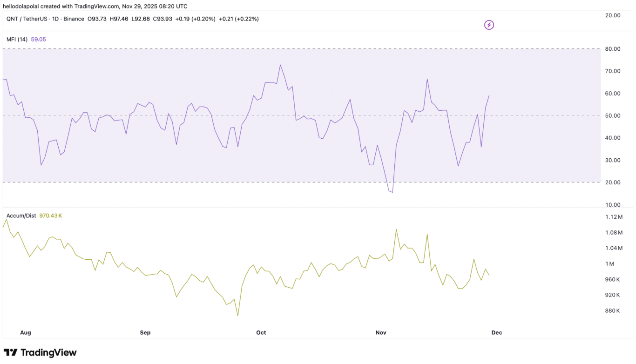This screenshot has width=636, height=364.
Task: Click the TradingView logo
Action: point(40,352)
